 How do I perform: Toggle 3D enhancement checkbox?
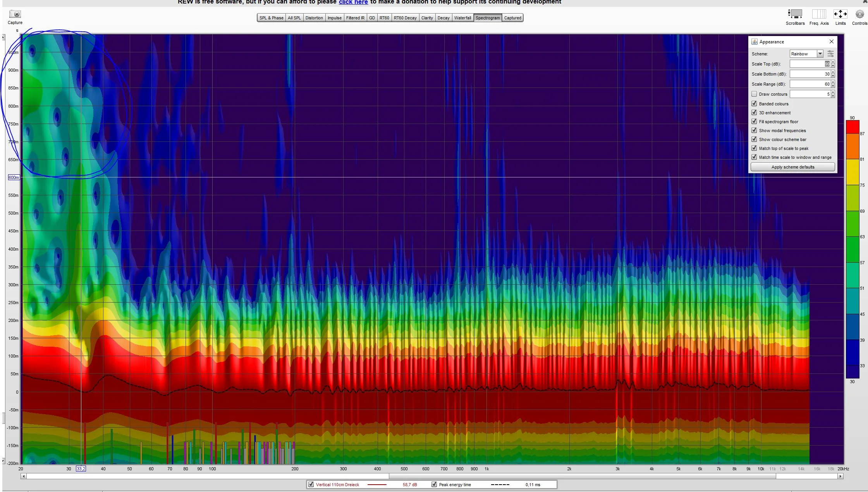pyautogui.click(x=754, y=113)
